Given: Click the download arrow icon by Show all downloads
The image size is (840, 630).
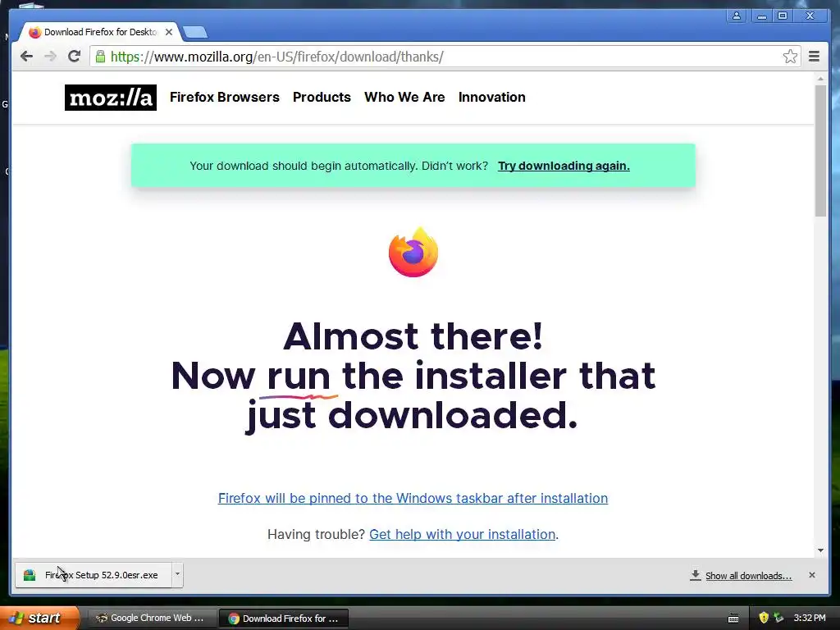Looking at the screenshot, I should pos(696,575).
